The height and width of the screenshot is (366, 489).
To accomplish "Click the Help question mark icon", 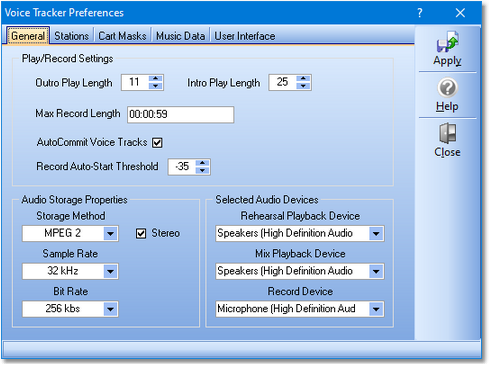I will pos(447,88).
